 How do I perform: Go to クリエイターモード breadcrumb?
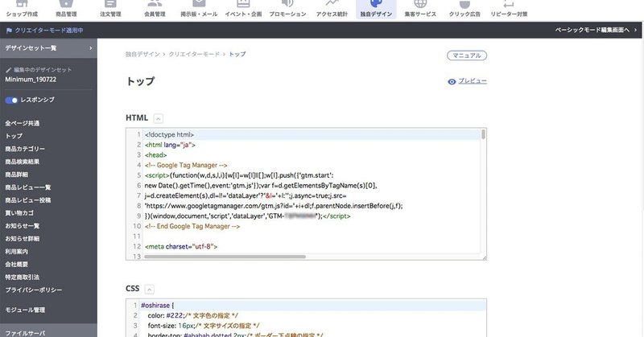pos(194,54)
